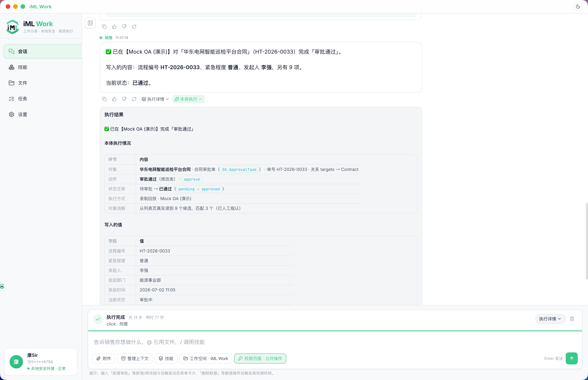The height and width of the screenshot is (380, 588).
Task: Click the approve action tag
Action: pos(192,179)
